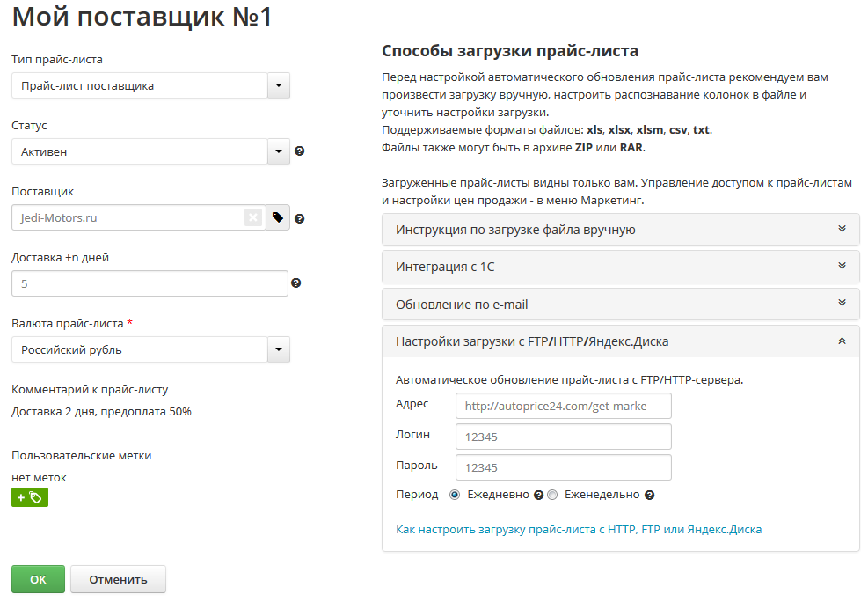The width and height of the screenshot is (868, 602).
Task: Click help icon next to Ежедневно option
Action: click(539, 495)
